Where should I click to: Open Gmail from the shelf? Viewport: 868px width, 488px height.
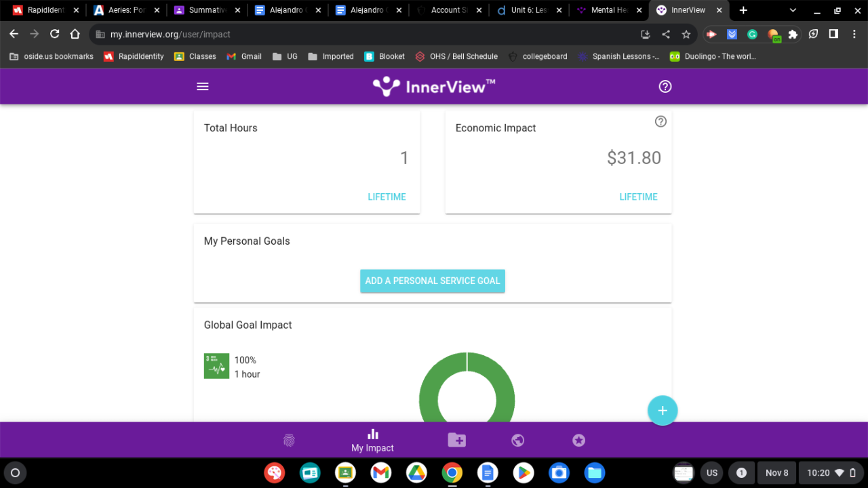(x=381, y=472)
